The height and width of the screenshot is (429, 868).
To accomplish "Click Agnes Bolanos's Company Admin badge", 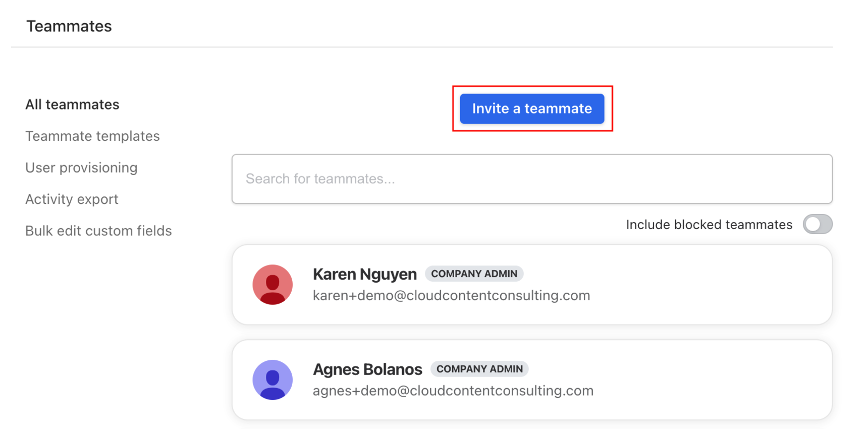I will pos(479,369).
